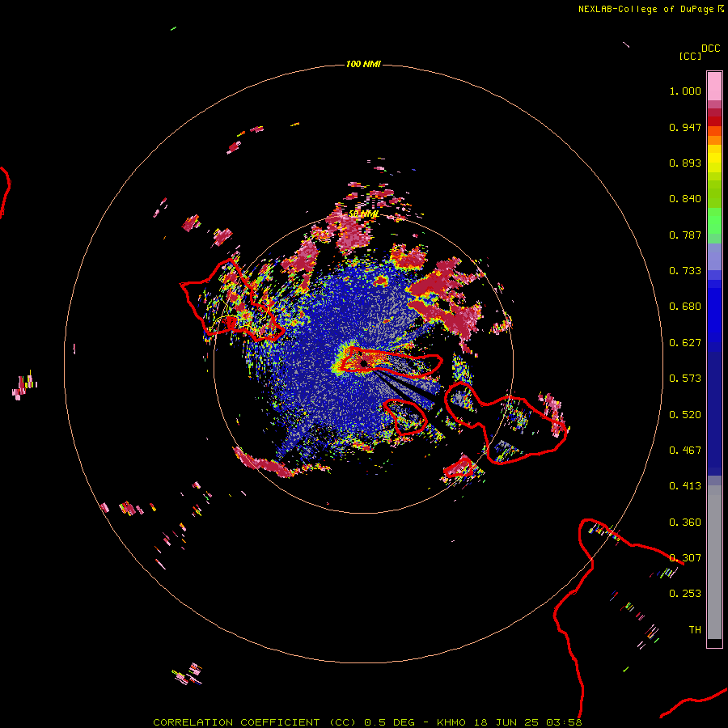Click the 50 NMI range ring label

coord(363,214)
